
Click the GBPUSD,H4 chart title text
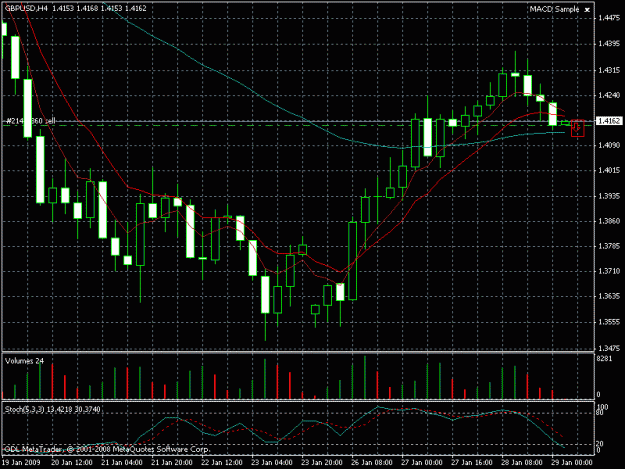26,8
